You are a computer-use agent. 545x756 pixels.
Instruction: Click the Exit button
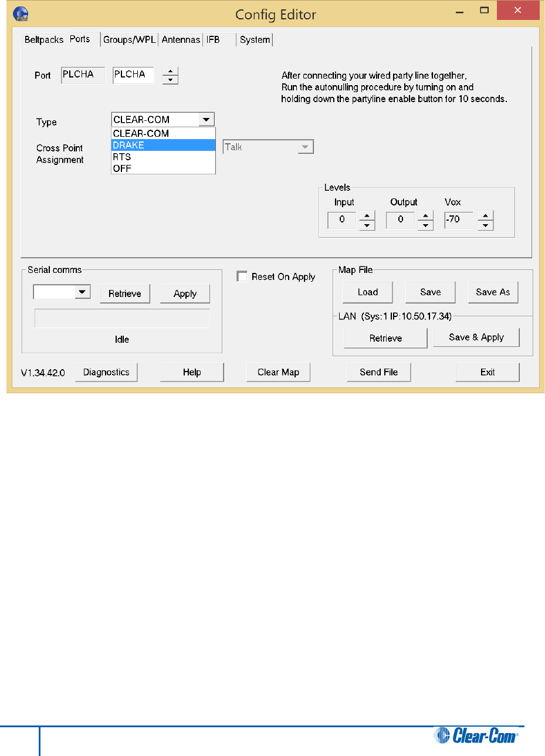click(488, 372)
